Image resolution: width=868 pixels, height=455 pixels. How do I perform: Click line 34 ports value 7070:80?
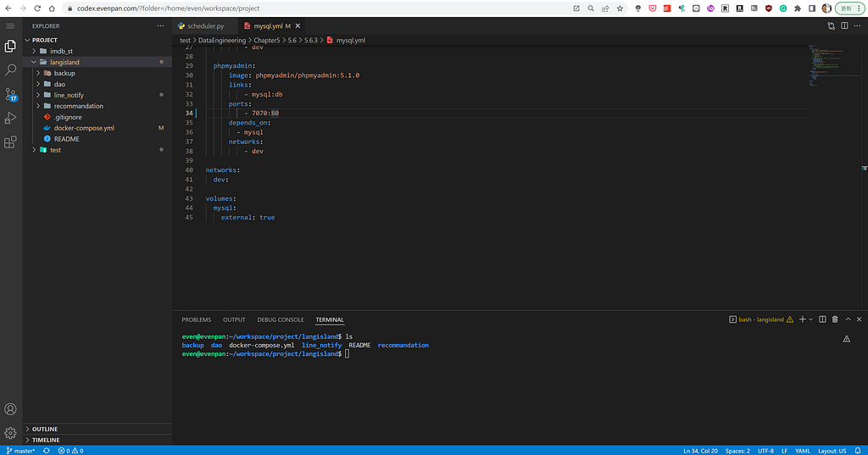pyautogui.click(x=265, y=113)
